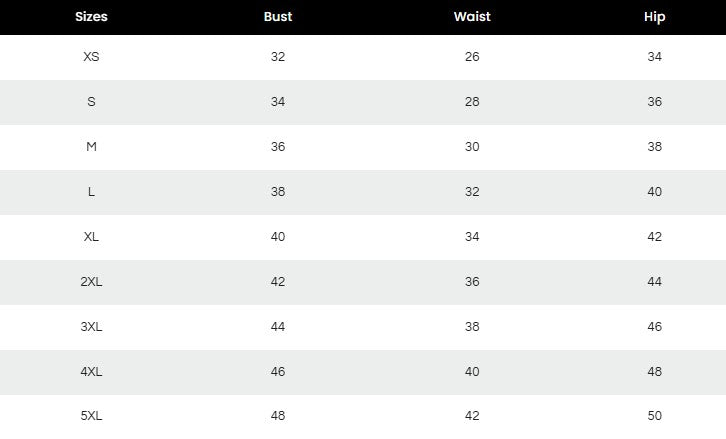
Task: Select the XS size label
Action: [91, 57]
